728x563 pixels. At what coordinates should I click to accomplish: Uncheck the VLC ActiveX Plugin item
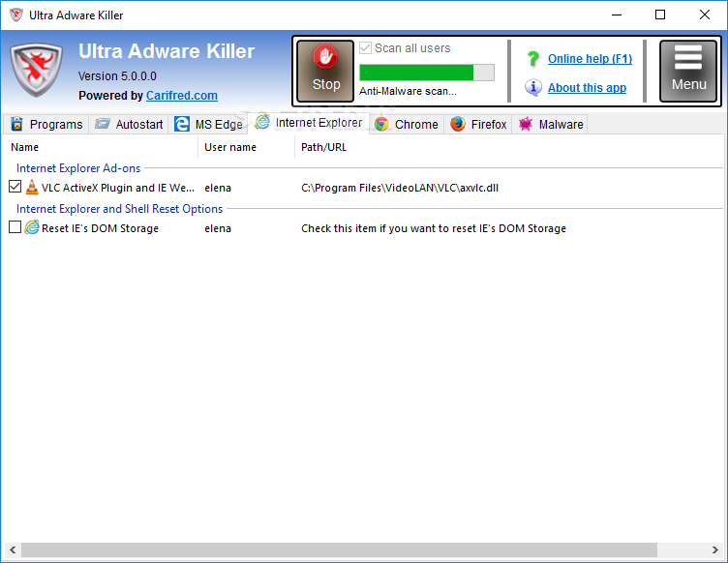coord(15,187)
